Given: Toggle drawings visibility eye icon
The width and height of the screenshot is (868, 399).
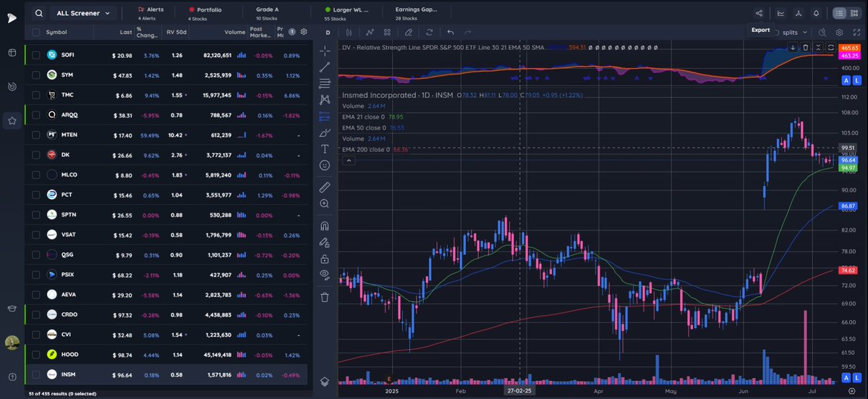Looking at the screenshot, I should pos(325,274).
